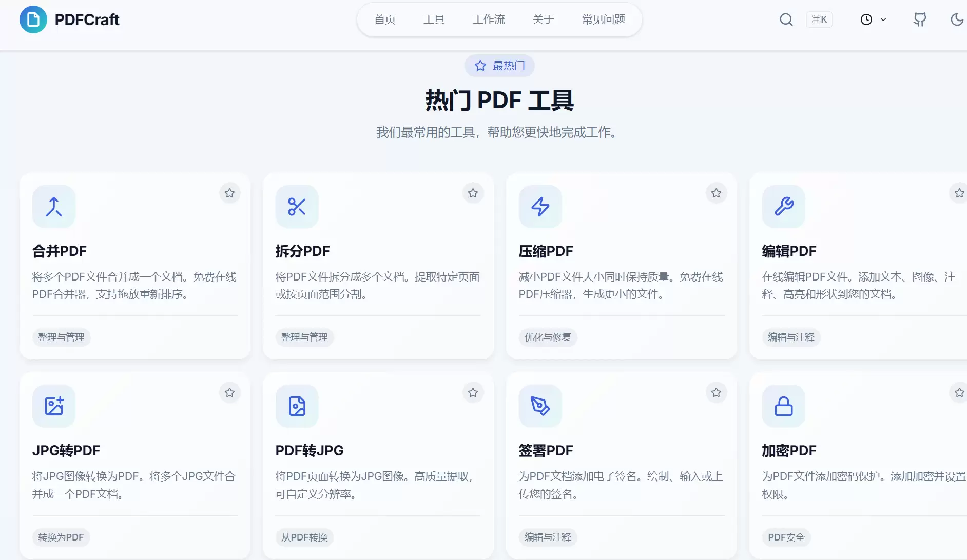
Task: Favorite the PDF转JPG card star
Action: [473, 393]
